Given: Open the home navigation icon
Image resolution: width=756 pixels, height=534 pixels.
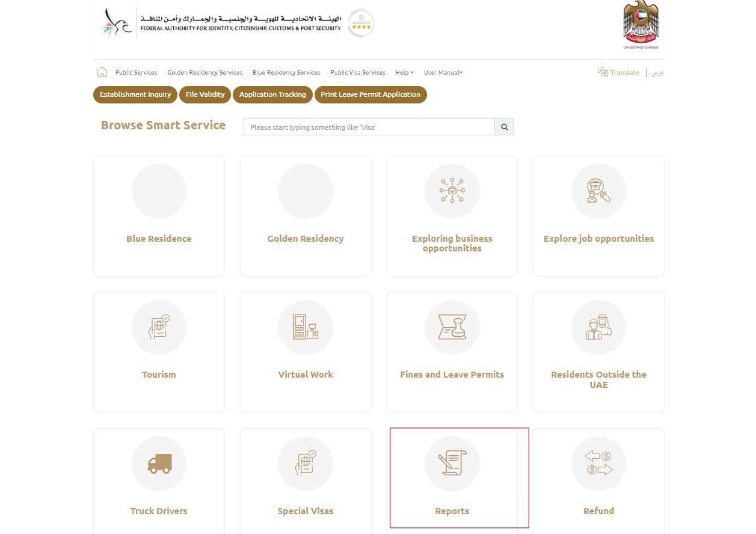Looking at the screenshot, I should pyautogui.click(x=101, y=72).
